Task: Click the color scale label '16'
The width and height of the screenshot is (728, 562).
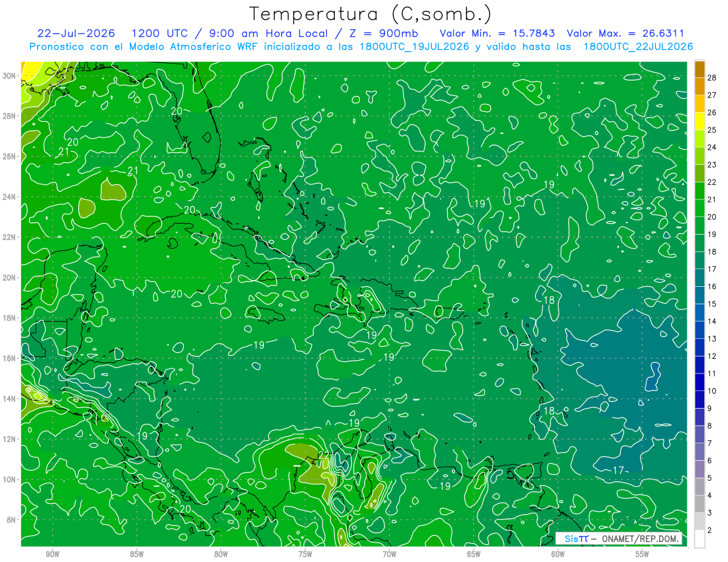Action: coord(712,286)
